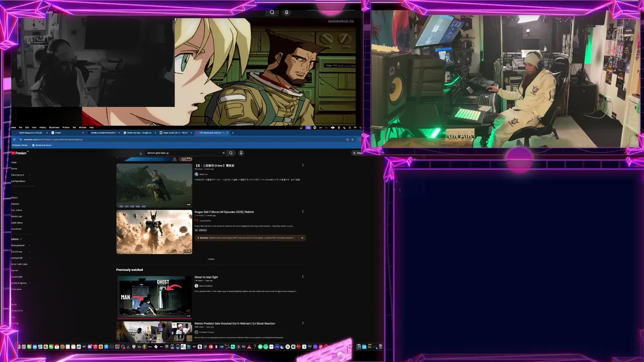Open Liked videos in the sidebar

[x=17, y=223]
